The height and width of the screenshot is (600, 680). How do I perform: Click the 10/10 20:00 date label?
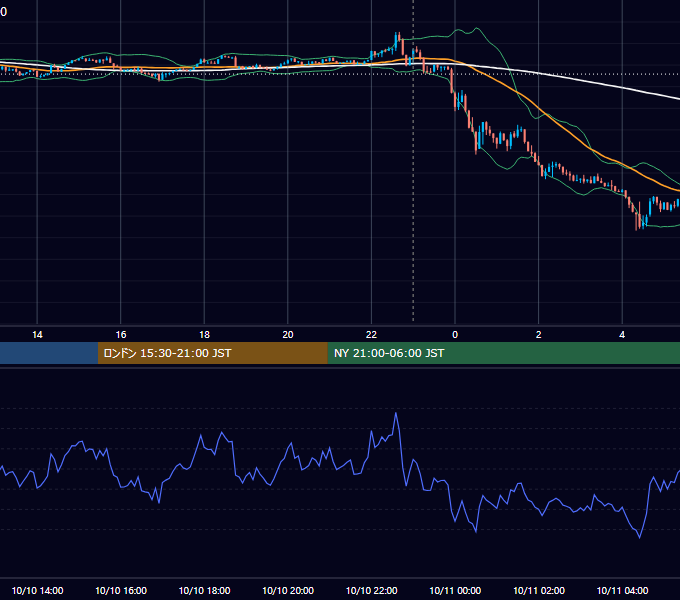click(288, 590)
